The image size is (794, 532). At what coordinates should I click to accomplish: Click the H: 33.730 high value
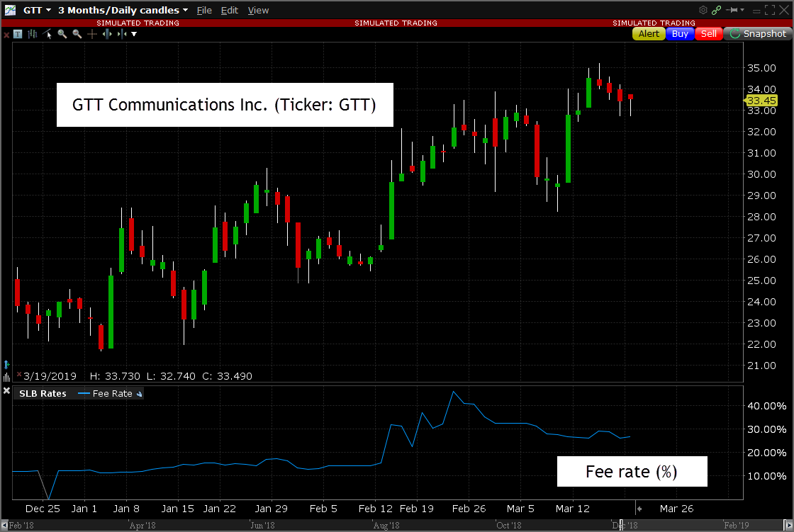pyautogui.click(x=115, y=376)
